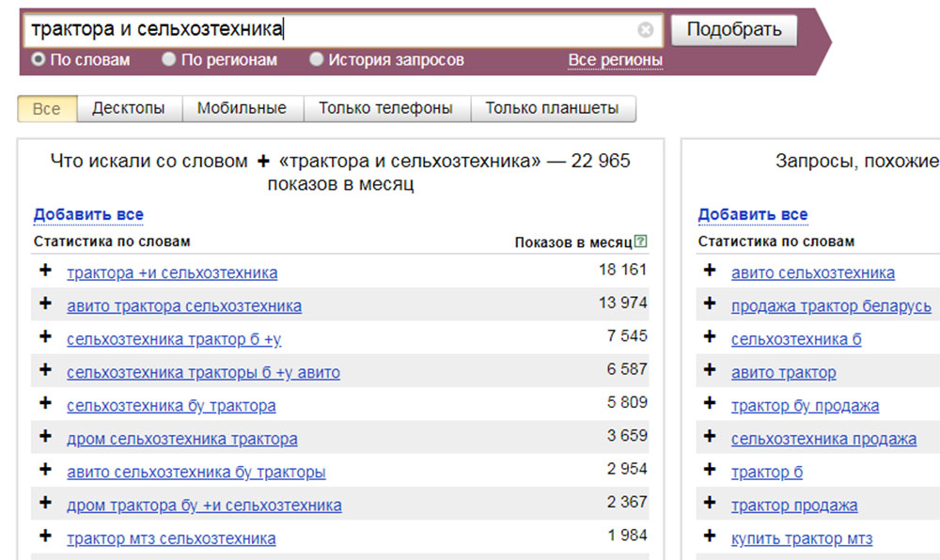Switch to "История запросов" mode

pyautogui.click(x=317, y=58)
